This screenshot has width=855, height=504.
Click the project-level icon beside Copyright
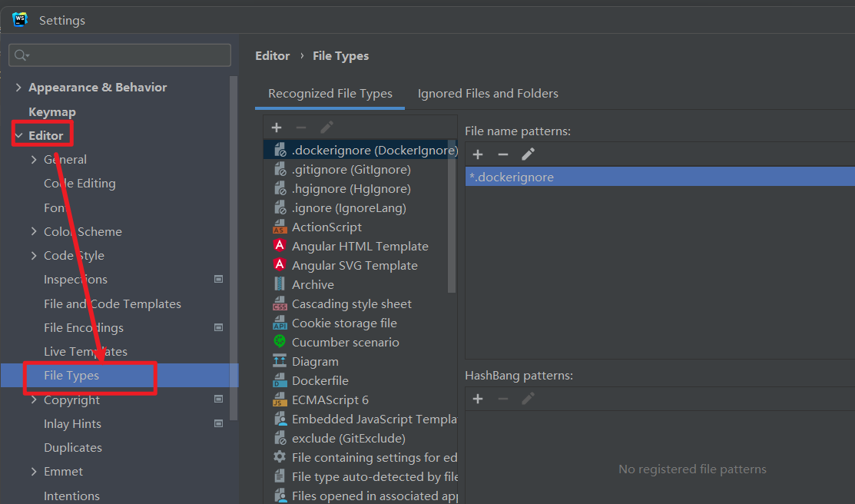point(219,400)
